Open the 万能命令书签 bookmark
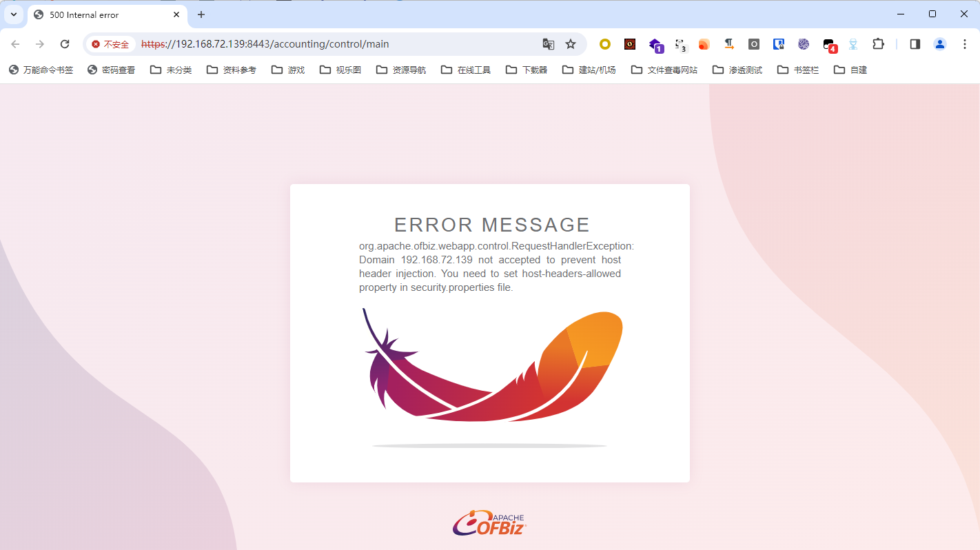Image resolution: width=980 pixels, height=550 pixels. [x=41, y=70]
